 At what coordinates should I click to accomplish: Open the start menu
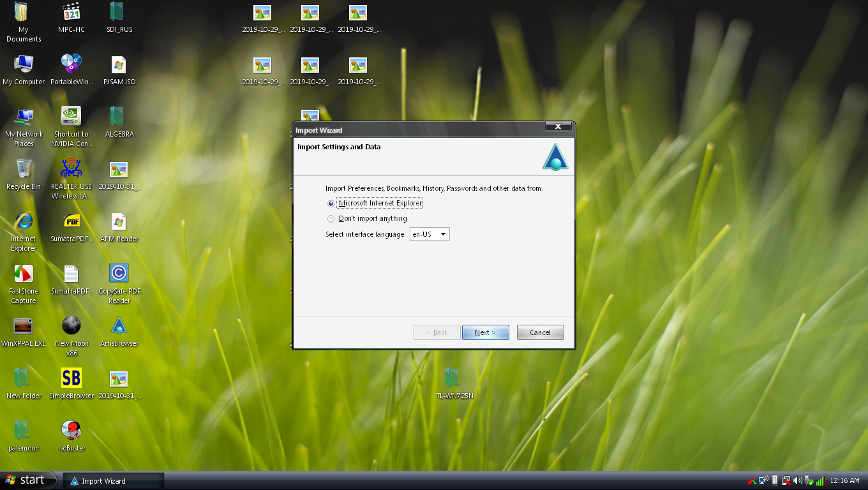click(27, 480)
